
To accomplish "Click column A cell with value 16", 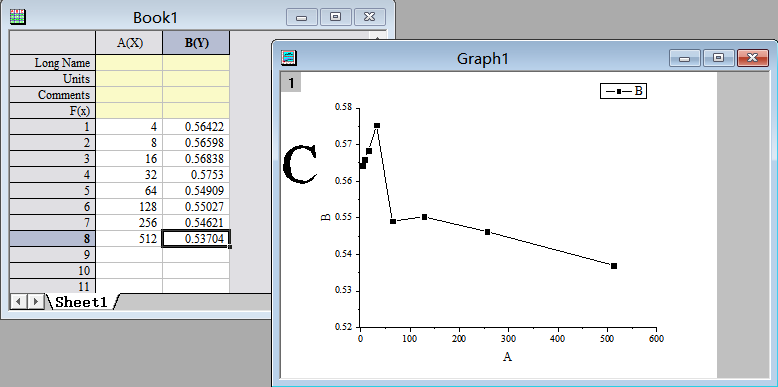I will pyautogui.click(x=129, y=159).
